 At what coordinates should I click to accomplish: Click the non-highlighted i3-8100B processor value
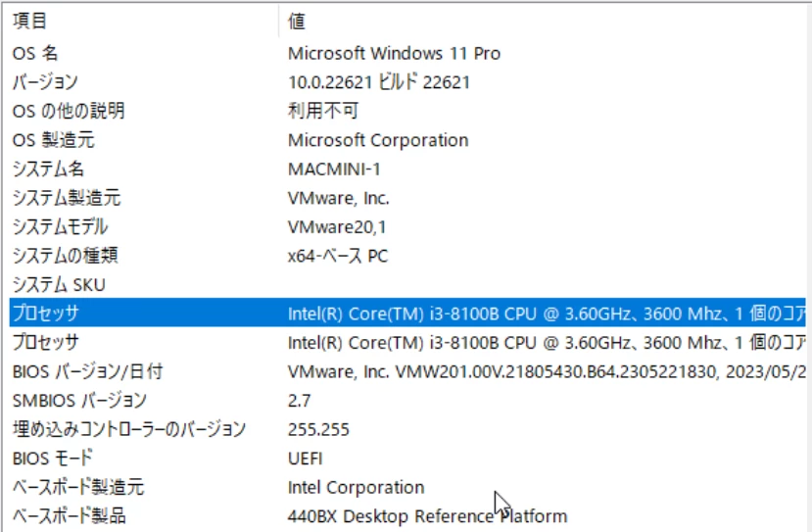click(547, 342)
